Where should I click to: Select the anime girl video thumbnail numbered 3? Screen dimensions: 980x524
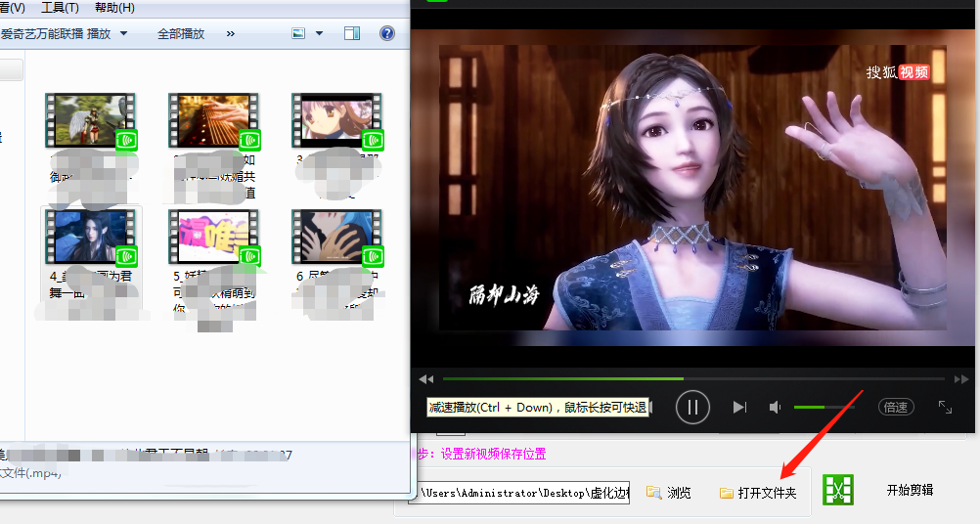tap(336, 120)
